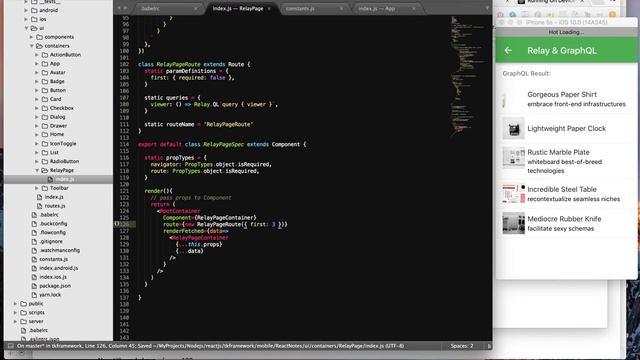This screenshot has width=640, height=360.
Task: Expand the components folder arrow
Action: click(31, 37)
